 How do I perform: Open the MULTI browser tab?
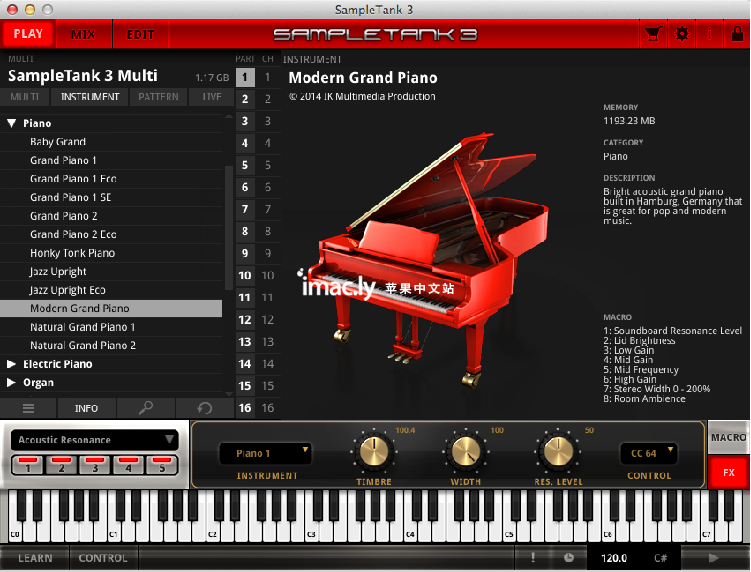pos(24,97)
